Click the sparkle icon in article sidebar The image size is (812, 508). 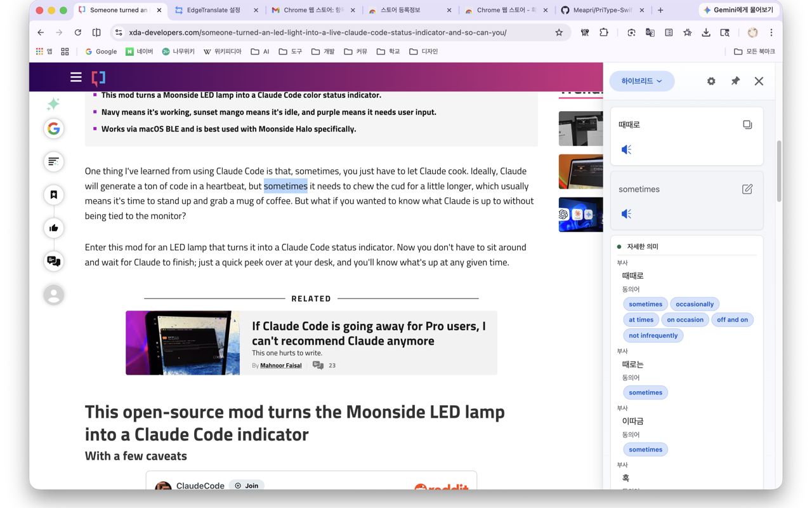53,104
